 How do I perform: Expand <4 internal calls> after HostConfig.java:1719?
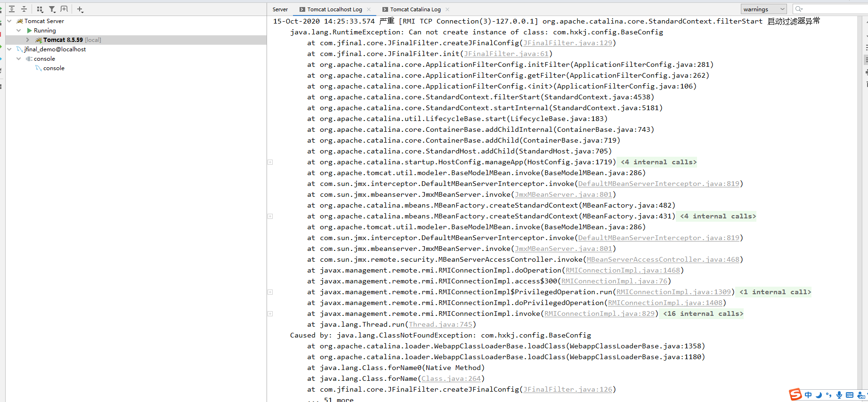point(658,162)
